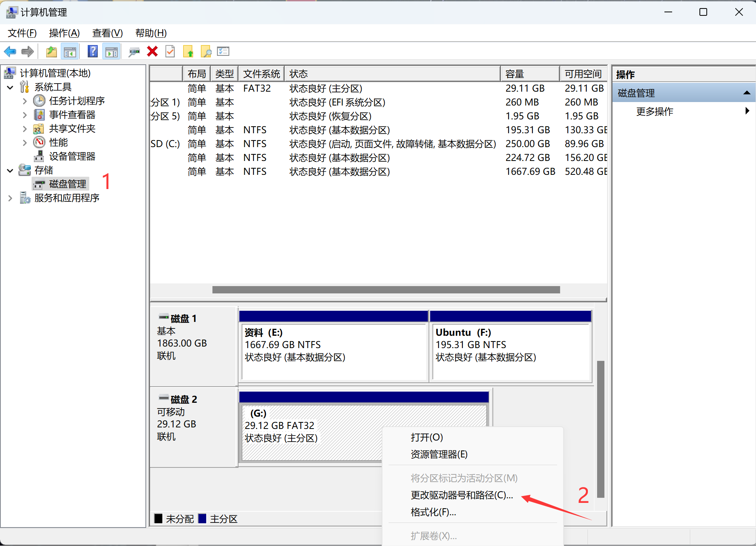This screenshot has width=756, height=546.
Task: Toggle the show/hide action pane icon
Action: pos(112,52)
